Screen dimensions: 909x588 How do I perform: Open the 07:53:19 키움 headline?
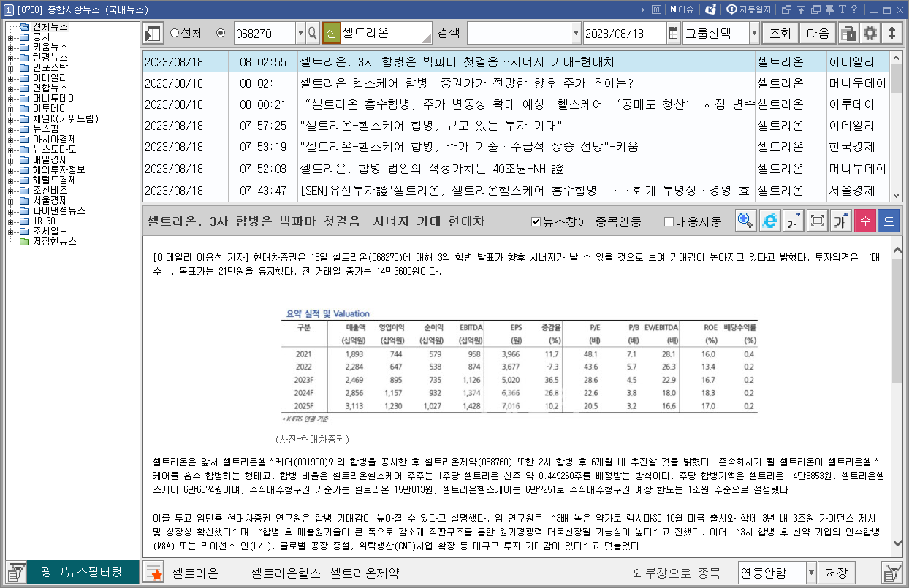pyautogui.click(x=469, y=147)
